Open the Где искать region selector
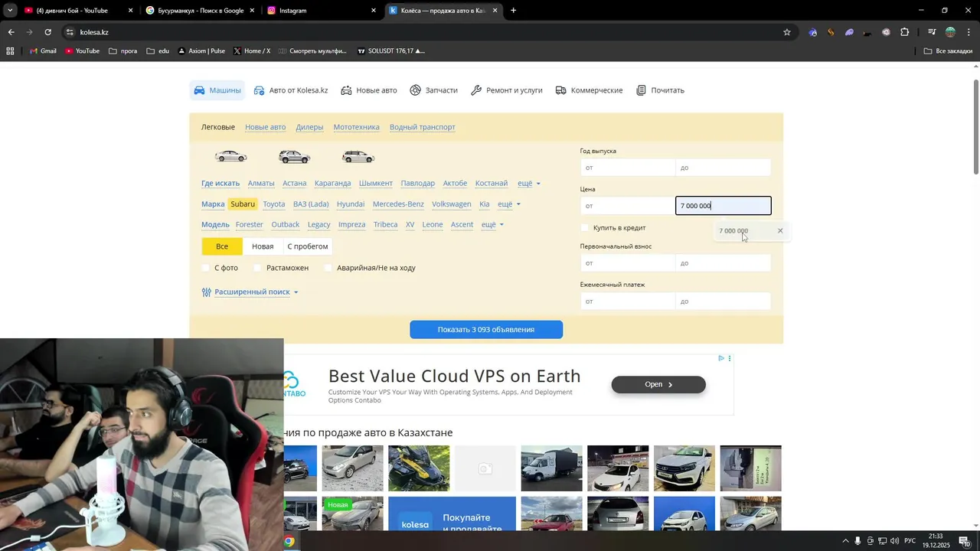Image resolution: width=980 pixels, height=551 pixels. (220, 184)
